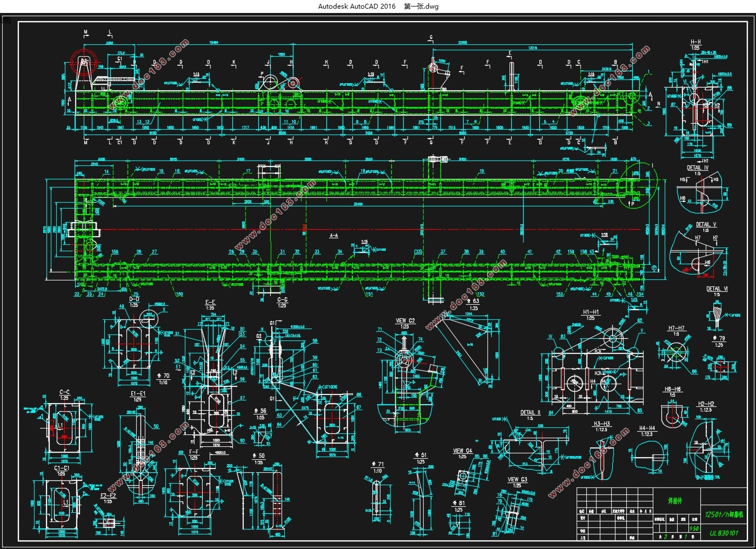Click the DETAIL V label

(x=706, y=224)
